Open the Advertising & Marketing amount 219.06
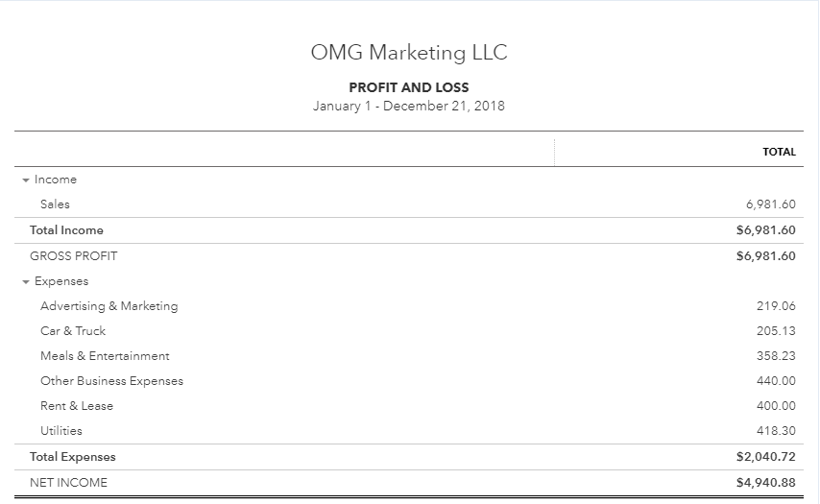Image resolution: width=820 pixels, height=504 pixels. [x=777, y=306]
